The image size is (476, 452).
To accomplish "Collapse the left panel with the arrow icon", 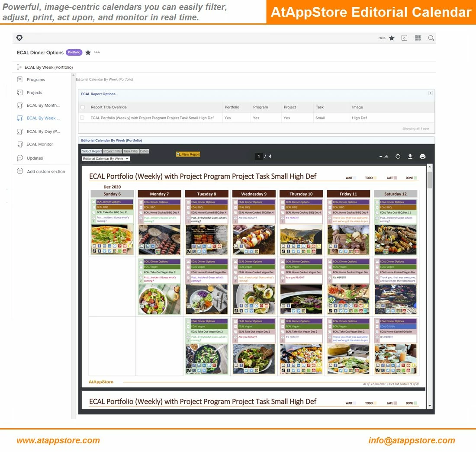I will pyautogui.click(x=20, y=67).
